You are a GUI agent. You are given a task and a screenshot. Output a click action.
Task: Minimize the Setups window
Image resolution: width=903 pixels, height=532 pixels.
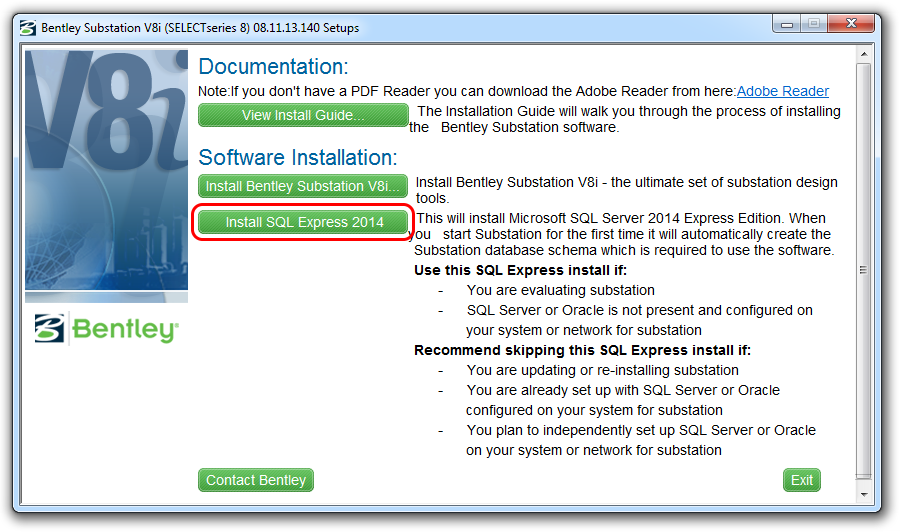(x=787, y=24)
